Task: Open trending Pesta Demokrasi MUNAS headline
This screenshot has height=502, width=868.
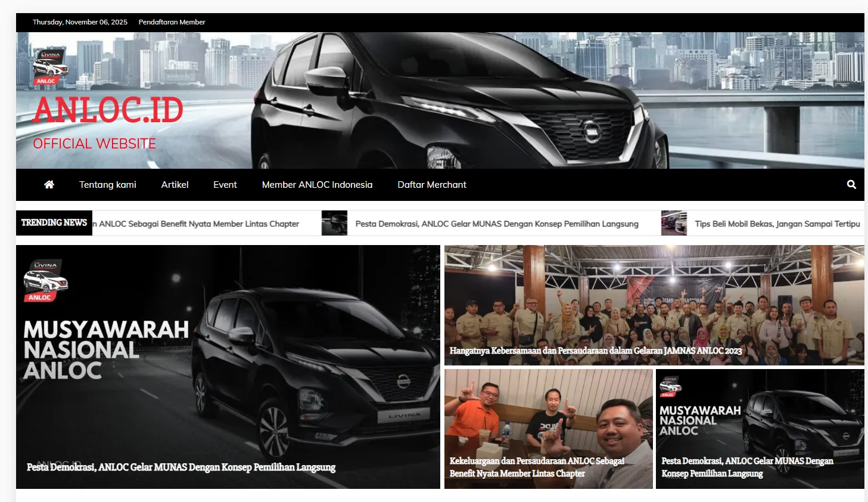Action: click(496, 224)
